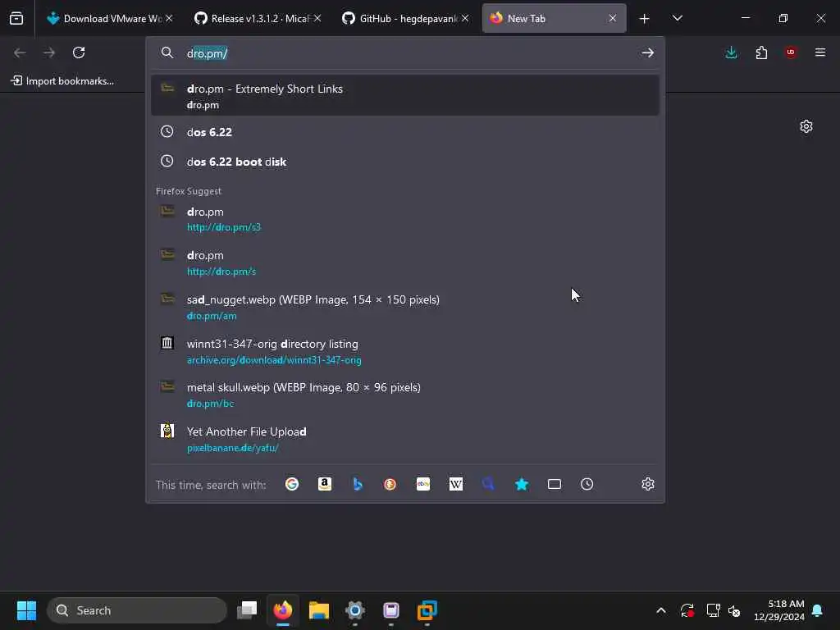Search with Google this time
The height and width of the screenshot is (630, 840).
292,484
